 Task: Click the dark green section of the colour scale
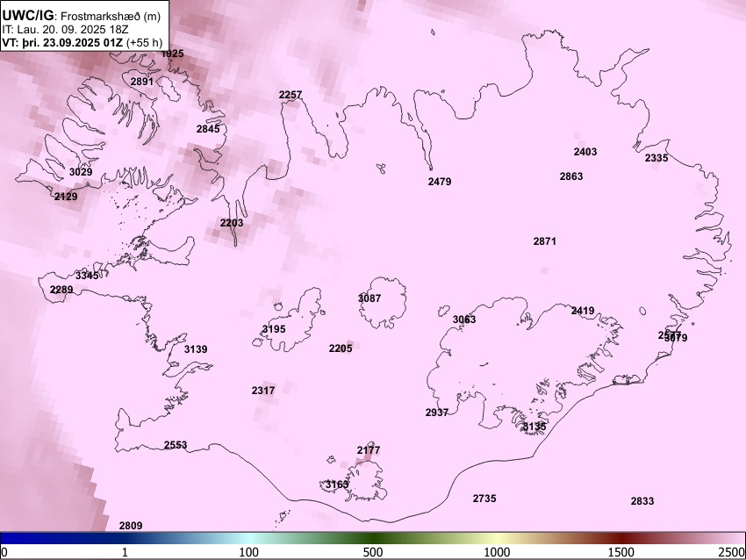tap(373, 538)
